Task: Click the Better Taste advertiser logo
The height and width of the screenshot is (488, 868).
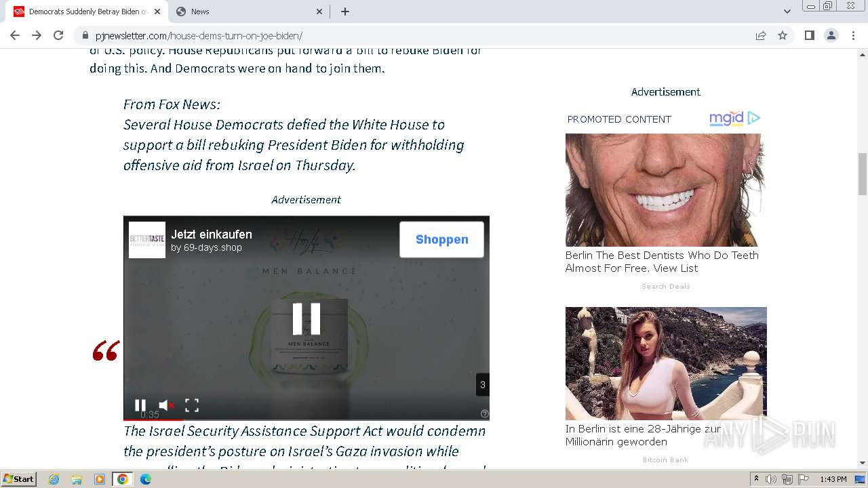Action: coord(147,240)
